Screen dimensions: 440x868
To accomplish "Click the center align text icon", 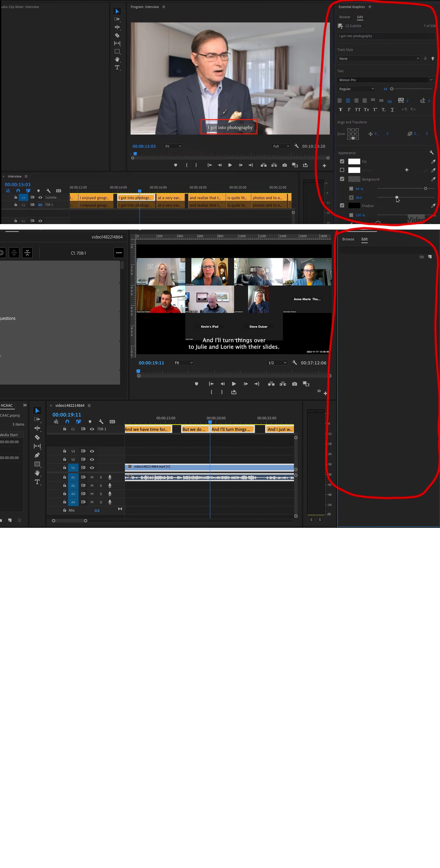I will pyautogui.click(x=348, y=100).
